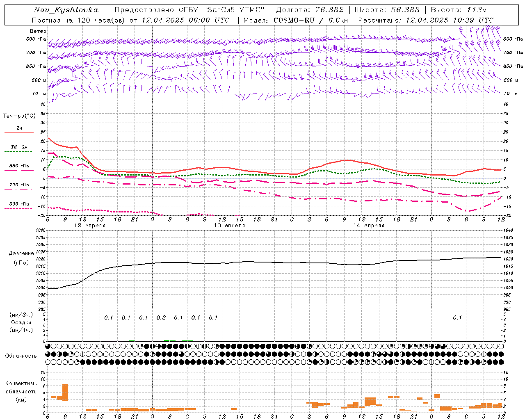Click the dashed Td 2м legend line
Screen dimensions: 525x420
19,151
